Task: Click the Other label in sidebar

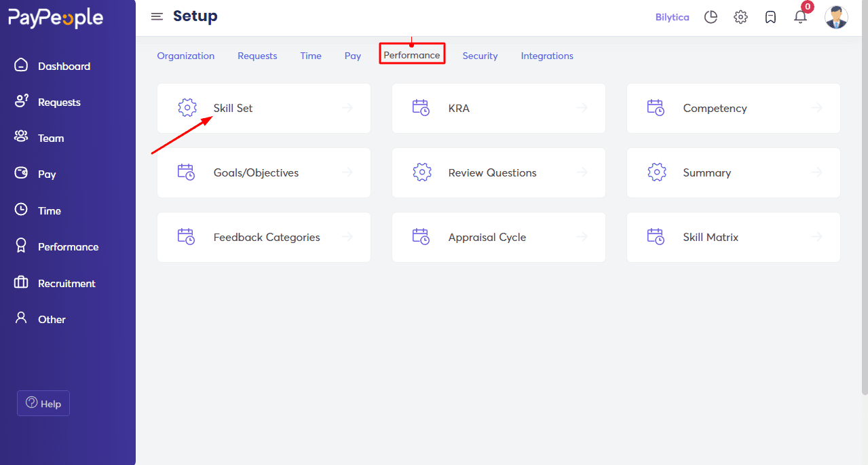Action: click(x=52, y=319)
